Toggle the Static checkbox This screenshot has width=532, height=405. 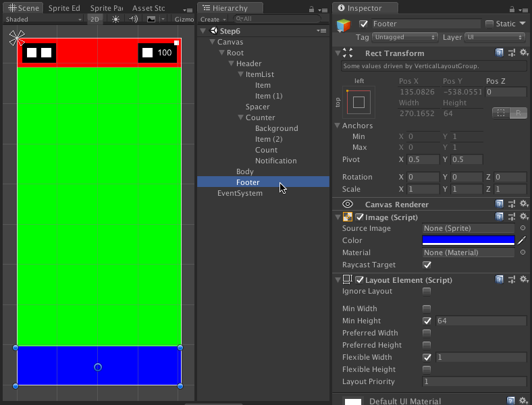[489, 24]
